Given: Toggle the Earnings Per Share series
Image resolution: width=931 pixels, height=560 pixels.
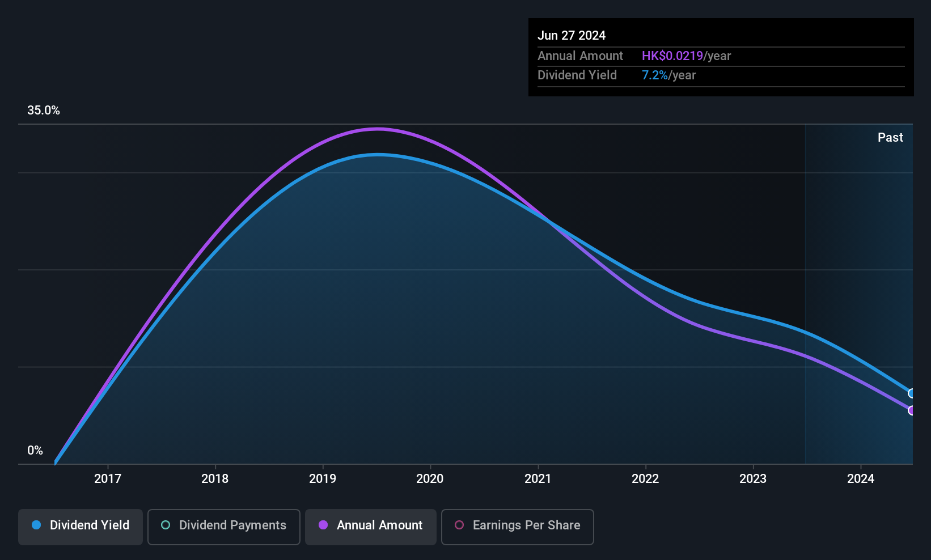Looking at the screenshot, I should (x=518, y=527).
